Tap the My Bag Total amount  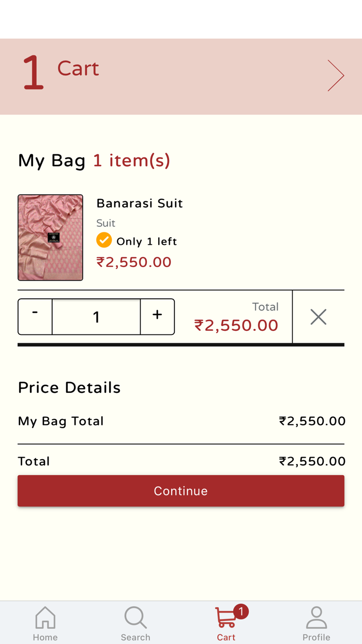coord(312,421)
